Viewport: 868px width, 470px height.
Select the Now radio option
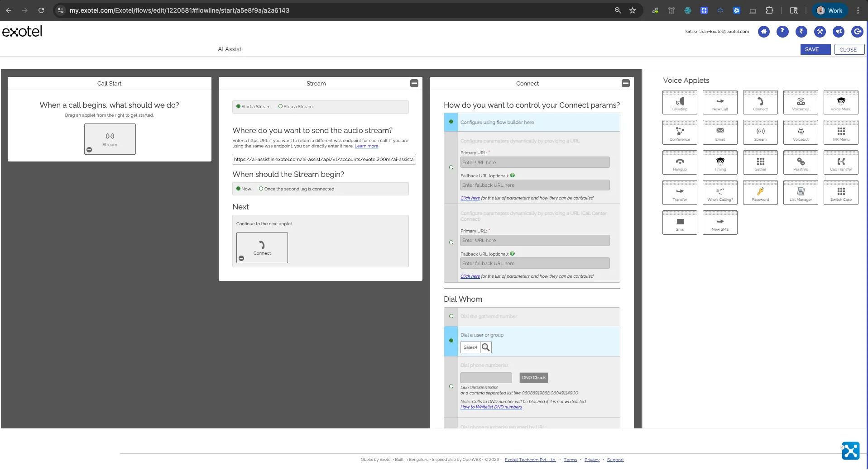(x=238, y=189)
